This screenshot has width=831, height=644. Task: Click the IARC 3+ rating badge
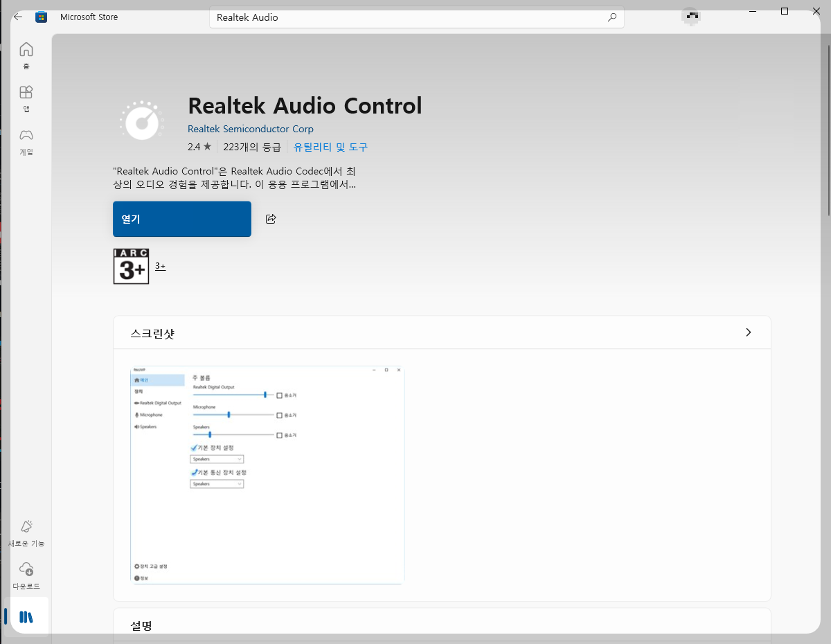132,266
